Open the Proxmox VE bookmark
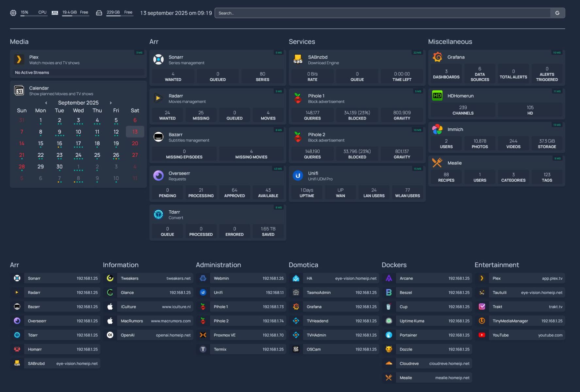 pos(241,335)
